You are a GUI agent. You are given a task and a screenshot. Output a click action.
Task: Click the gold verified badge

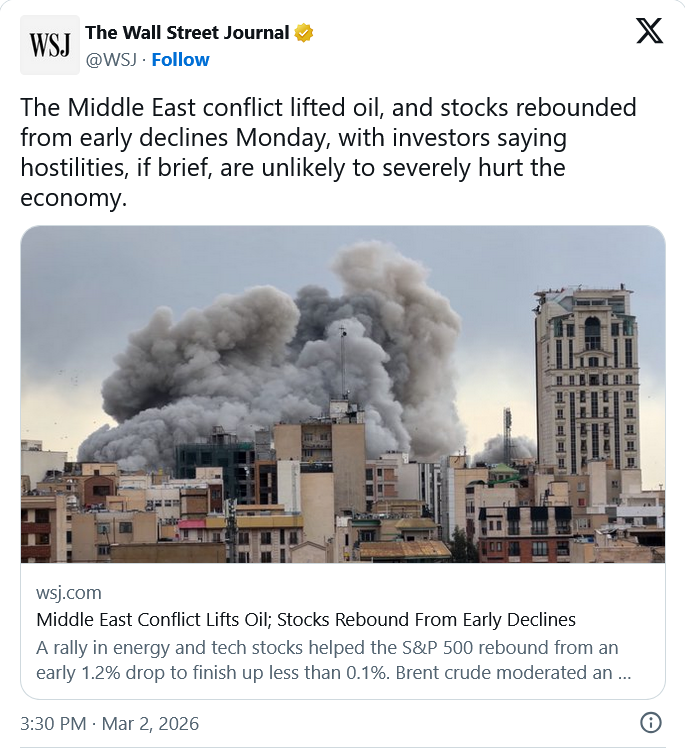(x=305, y=33)
